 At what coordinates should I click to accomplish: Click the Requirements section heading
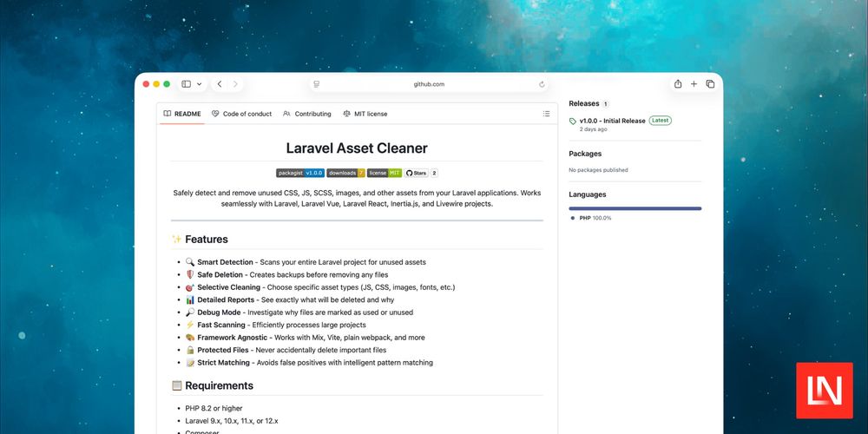tap(220, 385)
